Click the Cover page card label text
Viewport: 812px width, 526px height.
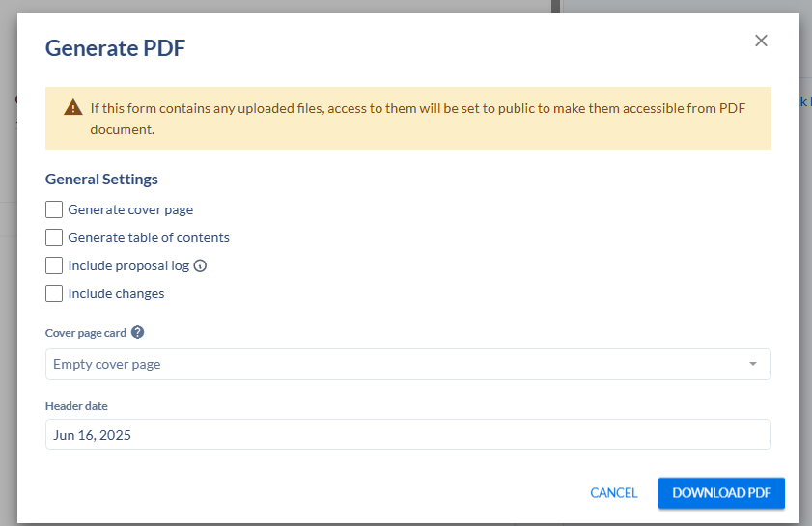click(x=86, y=333)
